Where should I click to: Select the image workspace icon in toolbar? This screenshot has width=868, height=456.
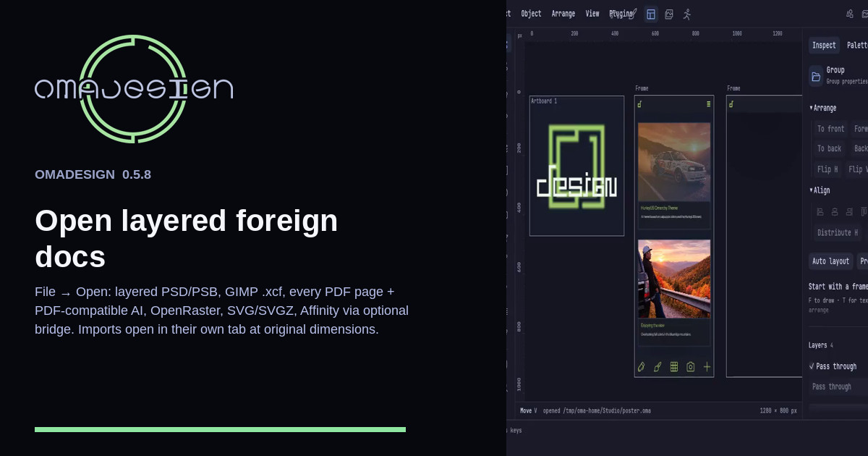tap(669, 14)
